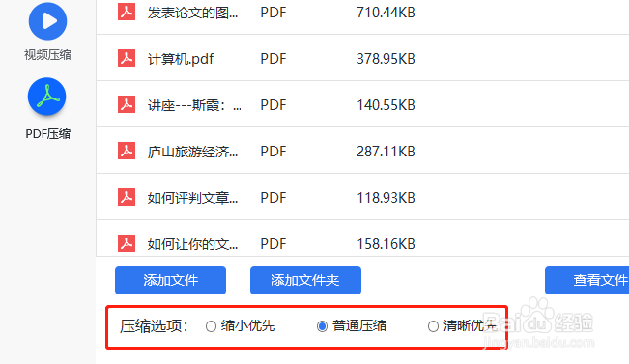Click the size value 140.55KB

point(386,105)
